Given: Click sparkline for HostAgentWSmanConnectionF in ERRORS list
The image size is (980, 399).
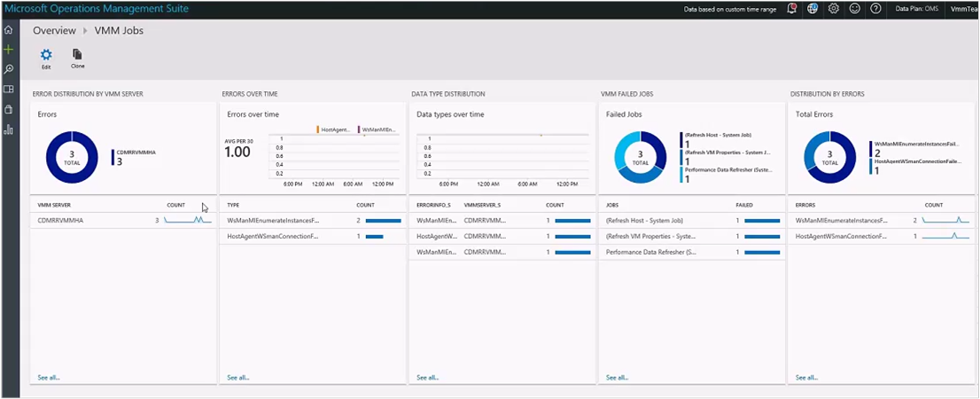Looking at the screenshot, I should (x=945, y=237).
